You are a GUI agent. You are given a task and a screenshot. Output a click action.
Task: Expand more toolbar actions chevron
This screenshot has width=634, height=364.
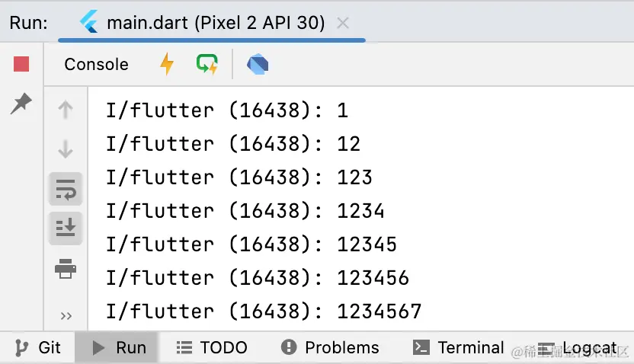tap(66, 315)
